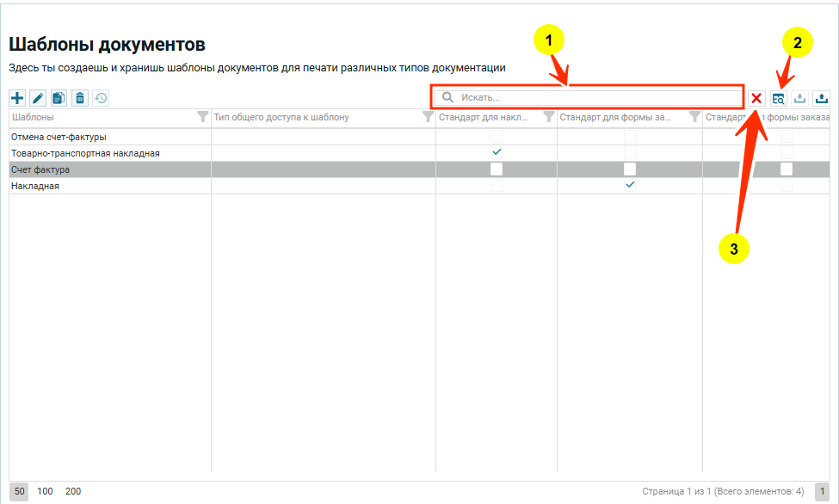The width and height of the screenshot is (839, 504).
Task: Open filter for Шаблоны column
Action: click(x=202, y=117)
